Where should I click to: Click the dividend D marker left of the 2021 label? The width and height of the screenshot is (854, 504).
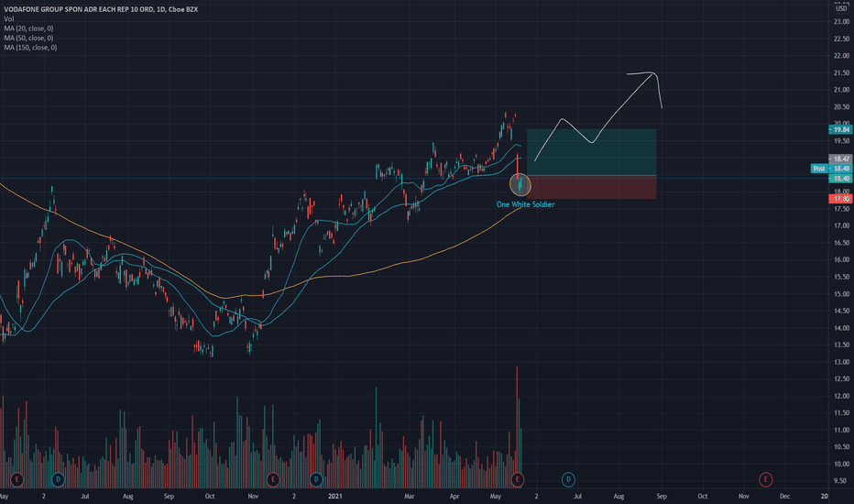tap(316, 479)
